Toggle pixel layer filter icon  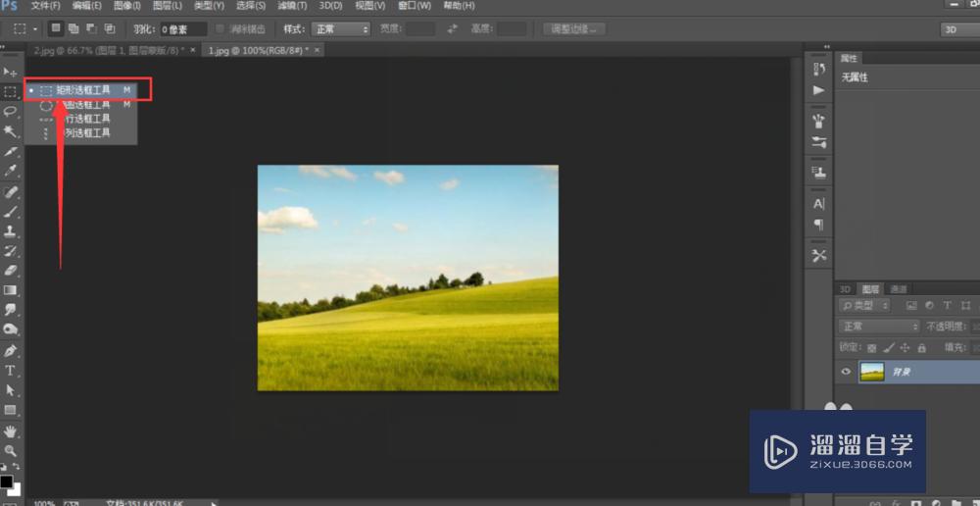pos(911,306)
